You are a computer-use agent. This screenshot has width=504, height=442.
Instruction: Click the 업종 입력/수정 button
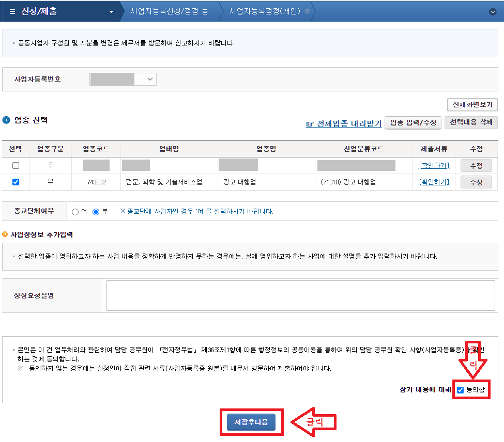coord(413,122)
